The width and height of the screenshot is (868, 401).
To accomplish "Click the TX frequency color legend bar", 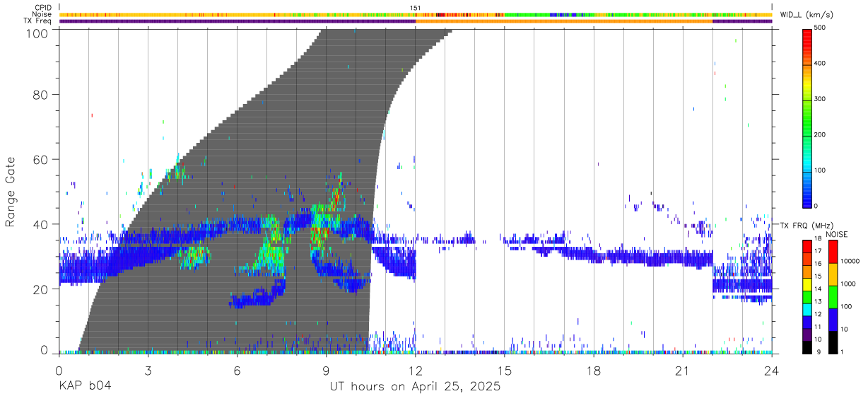I will (807, 296).
